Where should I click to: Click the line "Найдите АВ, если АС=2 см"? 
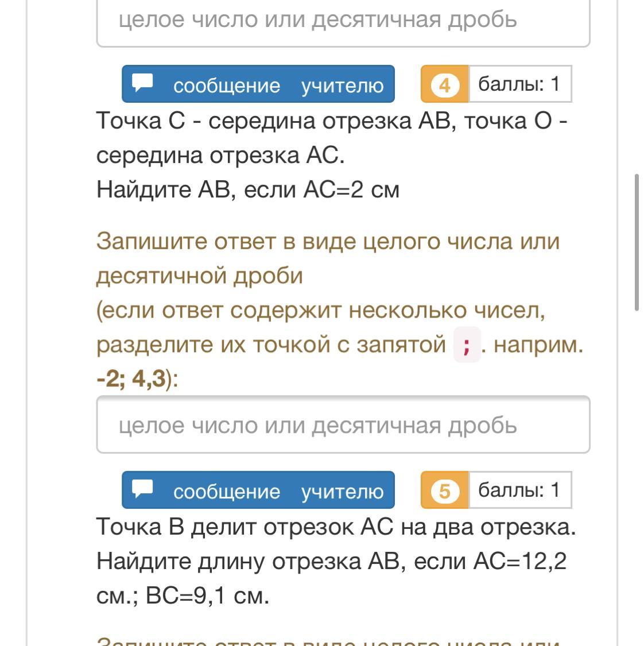(247, 189)
